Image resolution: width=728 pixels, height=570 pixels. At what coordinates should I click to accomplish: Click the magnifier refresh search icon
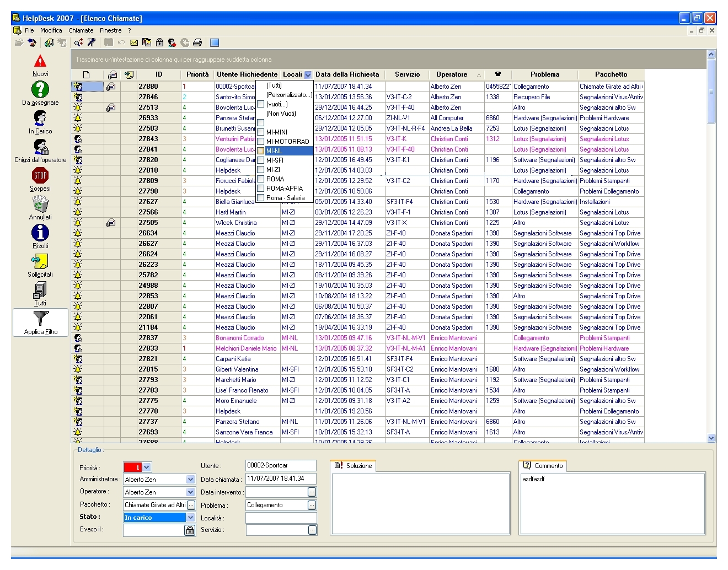click(79, 42)
